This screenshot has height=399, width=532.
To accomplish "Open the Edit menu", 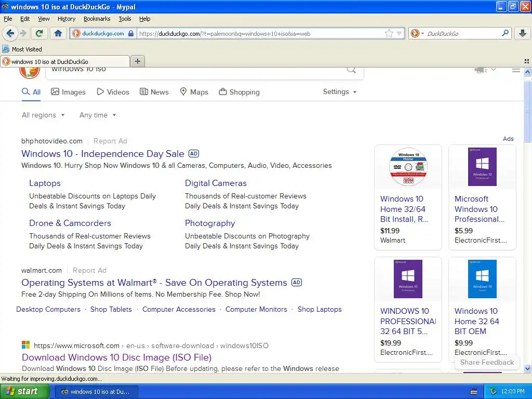I will click(x=25, y=19).
